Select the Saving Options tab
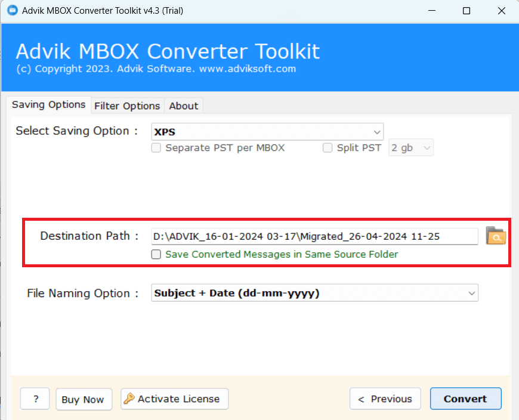 click(49, 104)
